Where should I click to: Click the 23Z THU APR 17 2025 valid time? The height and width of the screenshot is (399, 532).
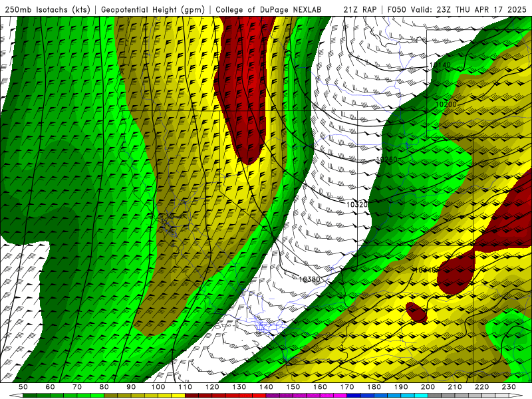pos(481,9)
